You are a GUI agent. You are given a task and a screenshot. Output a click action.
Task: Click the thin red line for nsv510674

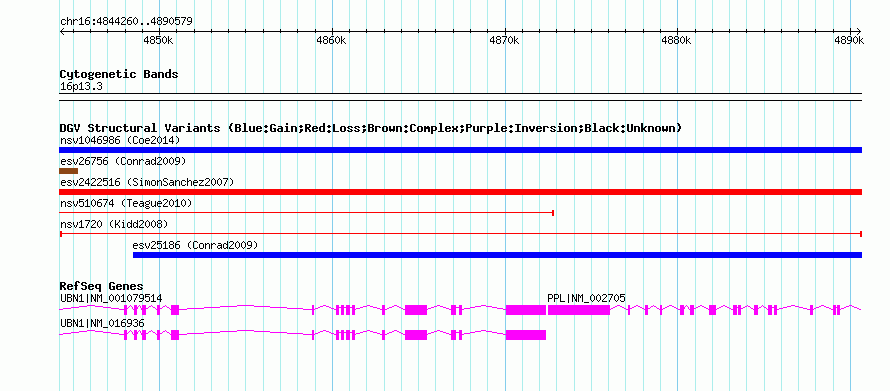click(307, 213)
